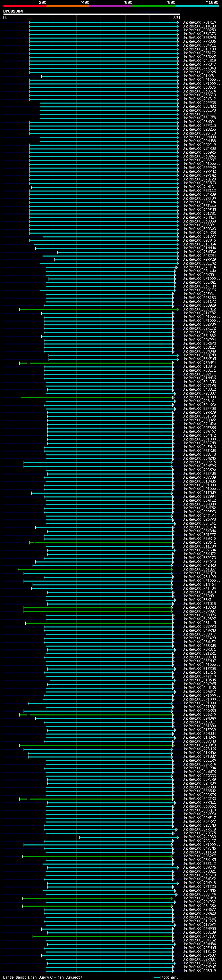This screenshot has height=980, width=222.
Task: Select hit label UniRef100_B0SIG6
Action: pos(199,963)
